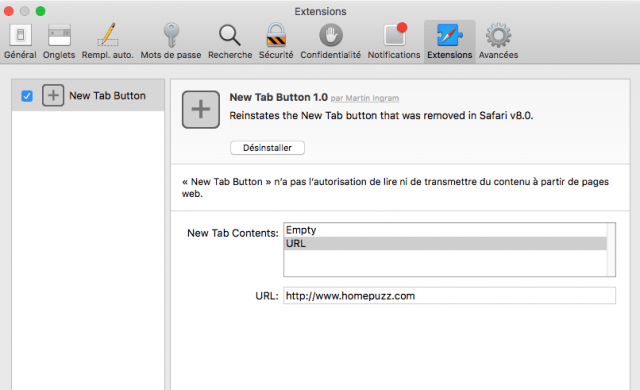Open the Rempl. auto. preferences pane
This screenshot has height=390, width=640.
108,42
